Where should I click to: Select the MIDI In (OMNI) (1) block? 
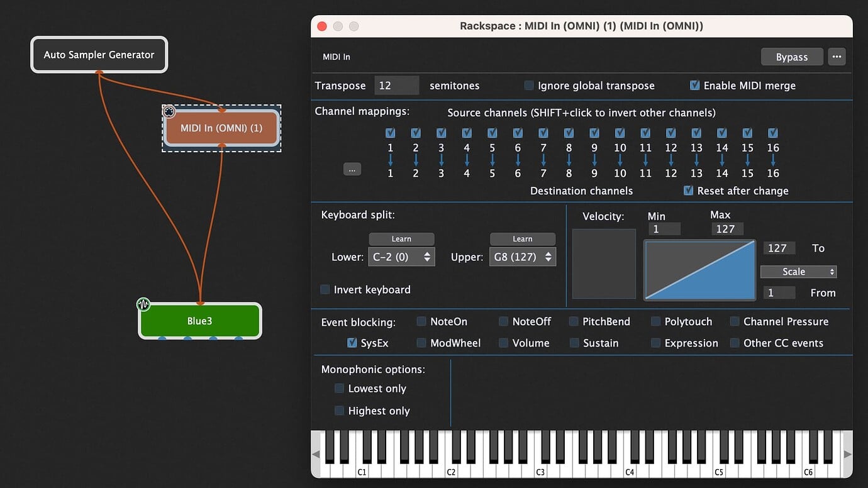221,128
